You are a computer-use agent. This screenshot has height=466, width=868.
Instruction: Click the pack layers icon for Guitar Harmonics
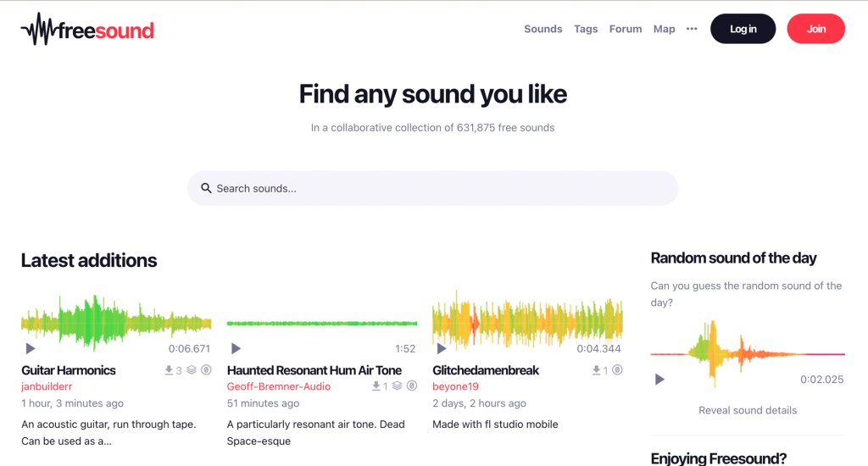[192, 370]
